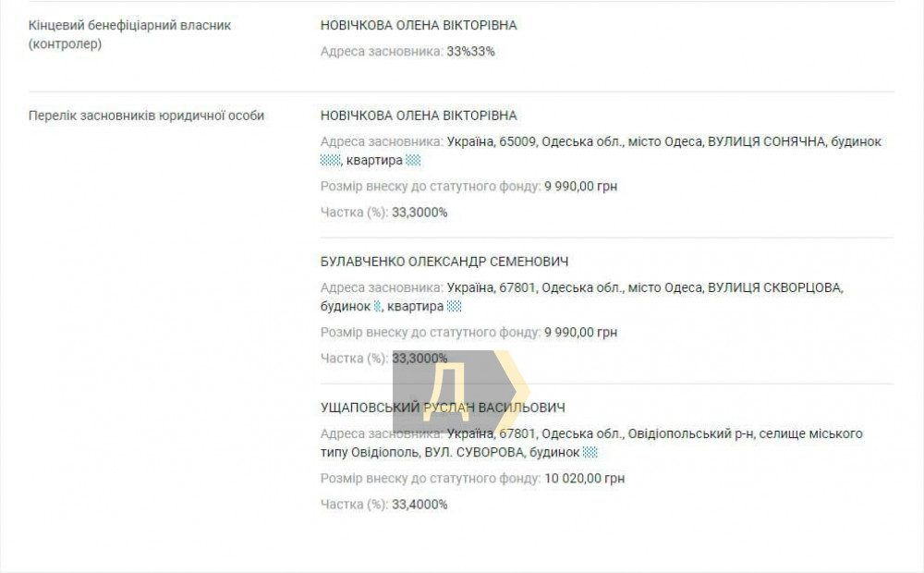
Task: Click the 33%33% beneficiary value
Action: tap(470, 52)
